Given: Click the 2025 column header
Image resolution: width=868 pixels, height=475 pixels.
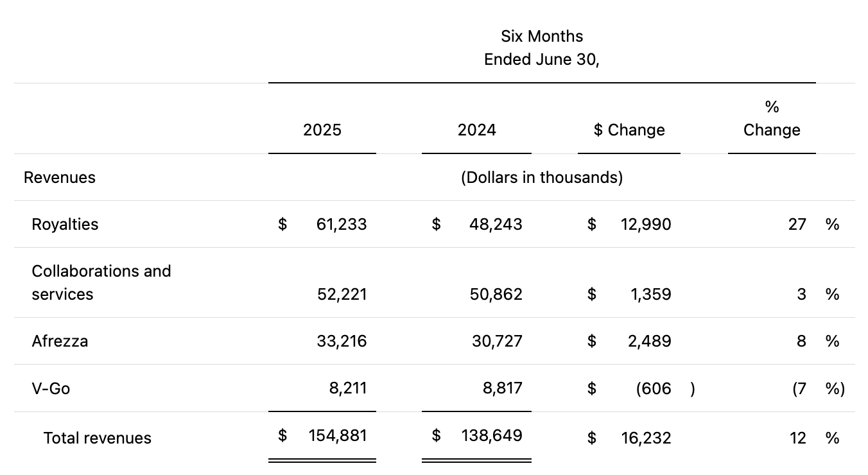Looking at the screenshot, I should coord(322,130).
